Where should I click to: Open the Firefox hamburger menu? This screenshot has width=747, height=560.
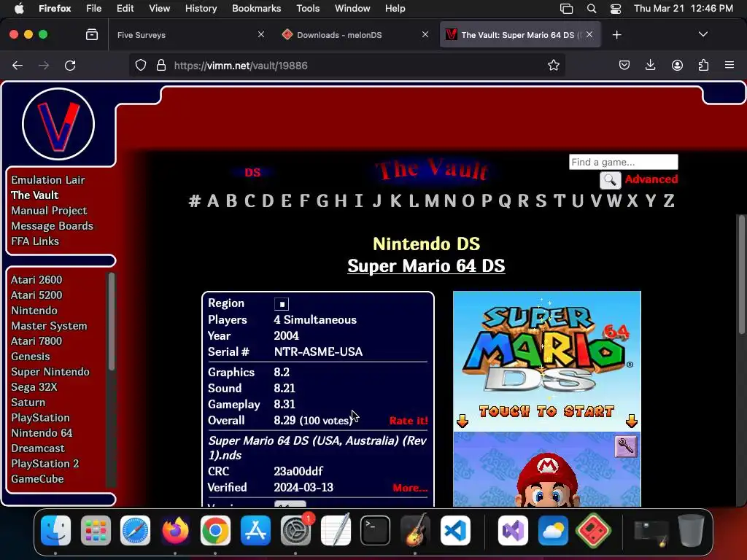(729, 65)
